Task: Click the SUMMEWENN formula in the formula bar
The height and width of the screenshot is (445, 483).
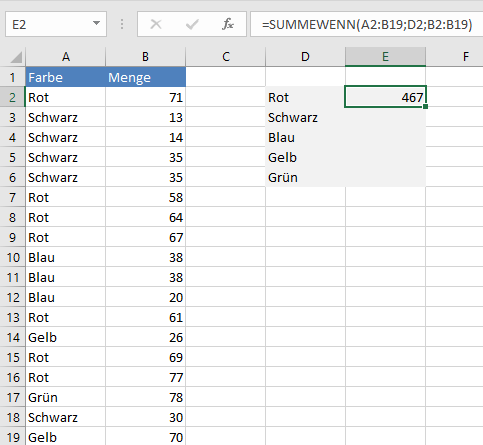Action: (x=367, y=24)
